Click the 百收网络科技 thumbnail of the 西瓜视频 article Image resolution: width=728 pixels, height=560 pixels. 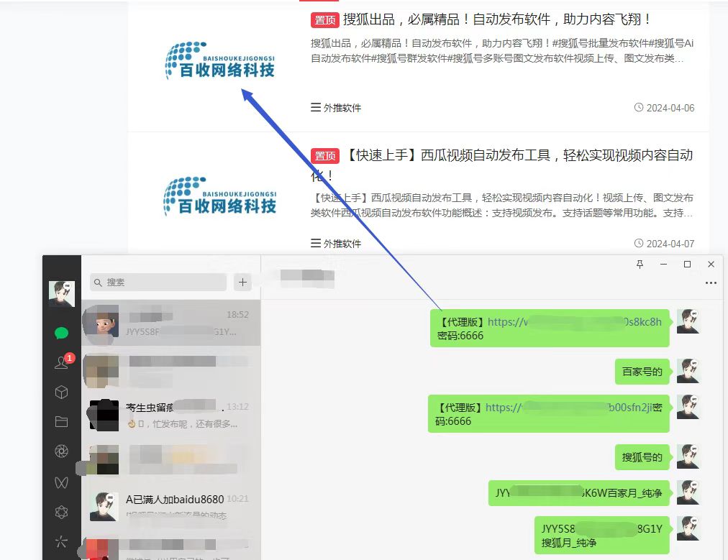(220, 196)
